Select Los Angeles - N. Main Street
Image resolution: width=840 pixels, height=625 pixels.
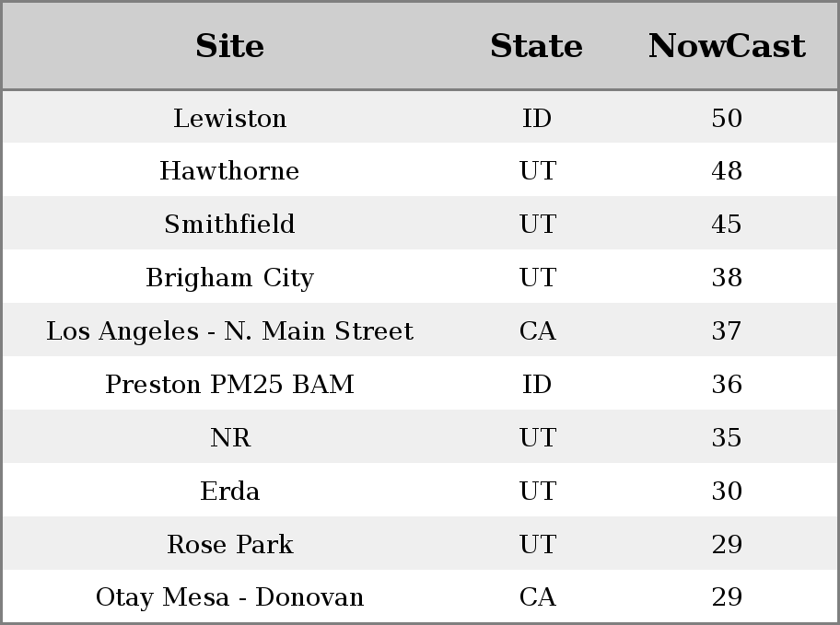pos(229,331)
